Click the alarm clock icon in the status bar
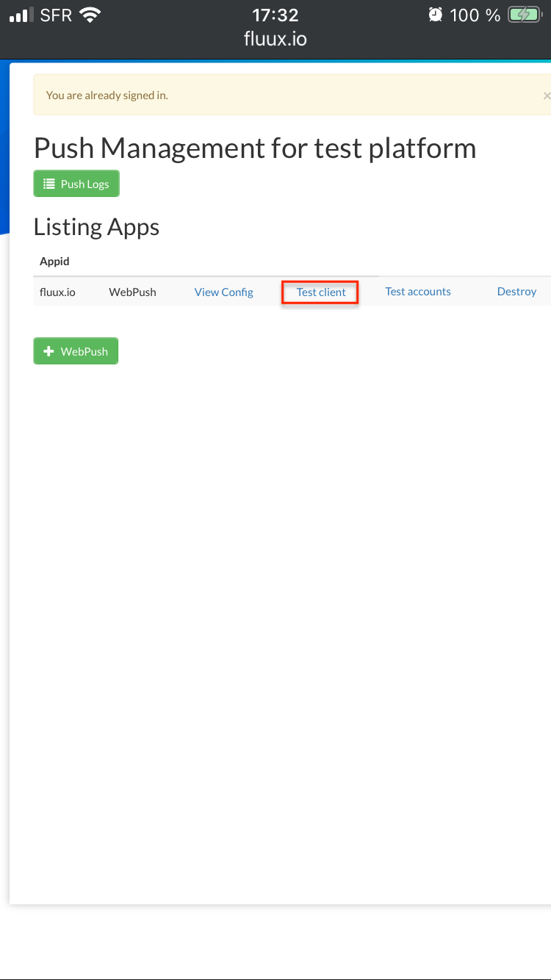Screen dimensions: 551x980 click(435, 14)
